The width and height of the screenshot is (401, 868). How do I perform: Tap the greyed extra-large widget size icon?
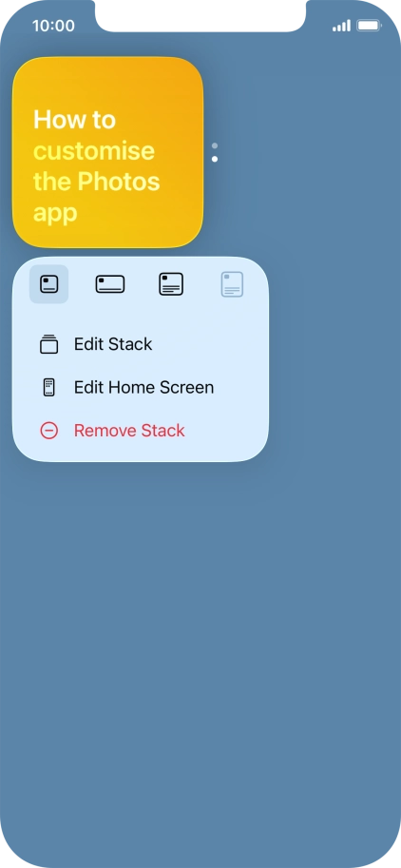pyautogui.click(x=232, y=284)
